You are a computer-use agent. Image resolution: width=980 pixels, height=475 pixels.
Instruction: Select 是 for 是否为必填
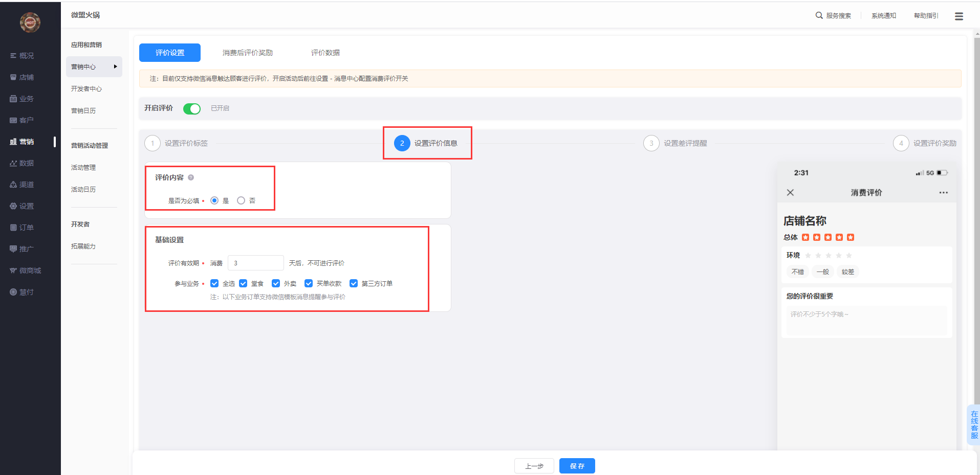tap(214, 200)
